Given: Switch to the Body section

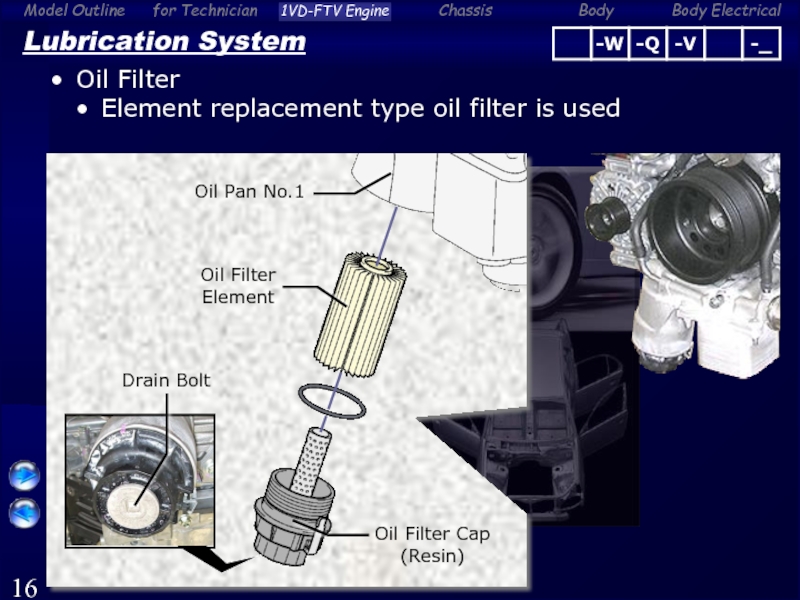Looking at the screenshot, I should point(596,11).
